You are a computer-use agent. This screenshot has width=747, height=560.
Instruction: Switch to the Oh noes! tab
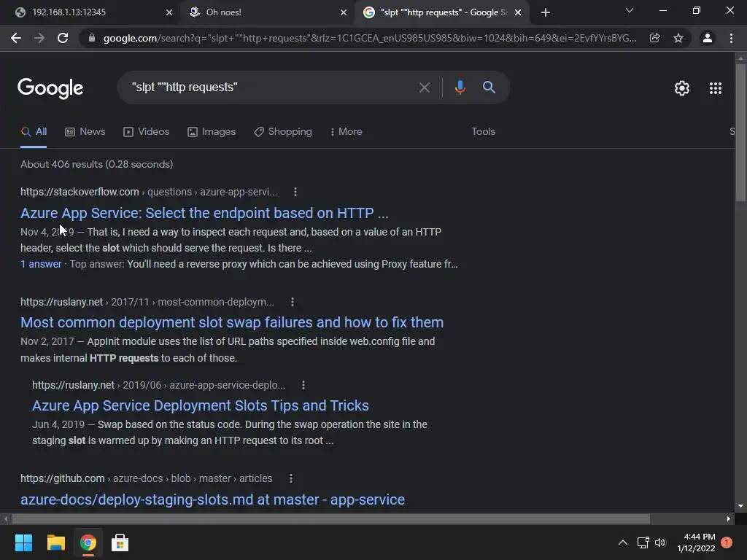(x=267, y=12)
